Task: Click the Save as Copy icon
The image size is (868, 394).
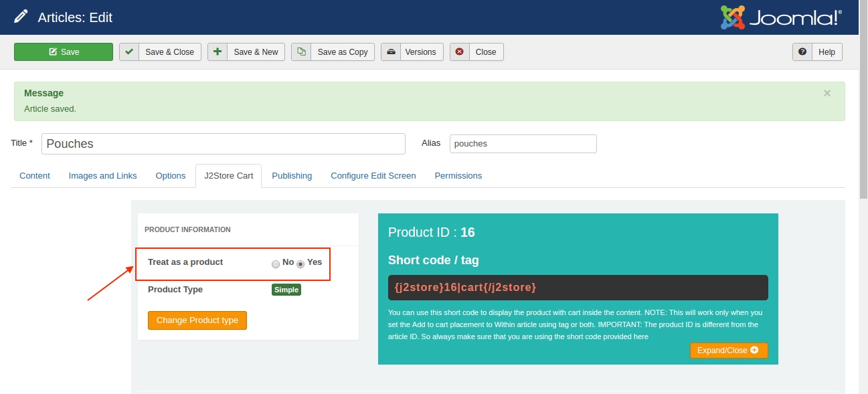Action: pos(301,52)
